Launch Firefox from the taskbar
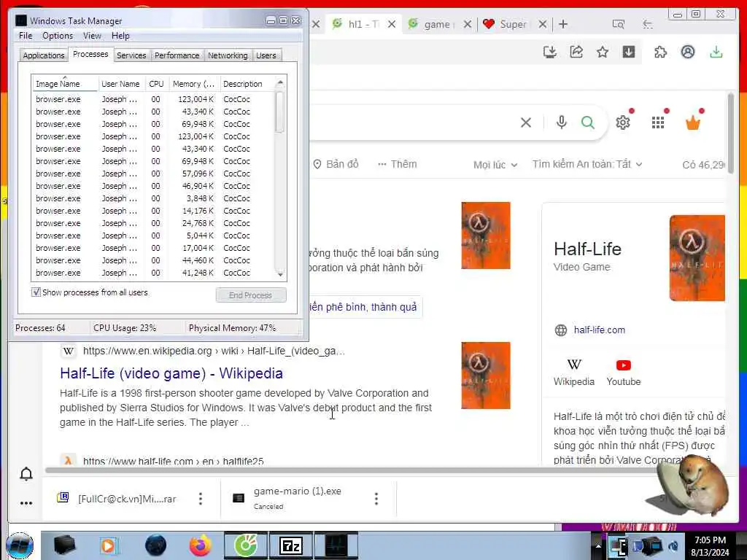747x560 pixels. (201, 545)
